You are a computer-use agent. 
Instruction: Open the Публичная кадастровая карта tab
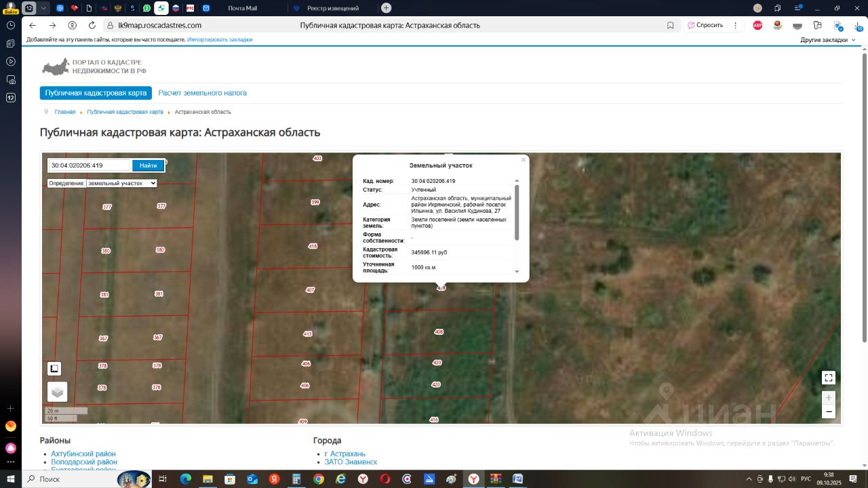[x=96, y=93]
